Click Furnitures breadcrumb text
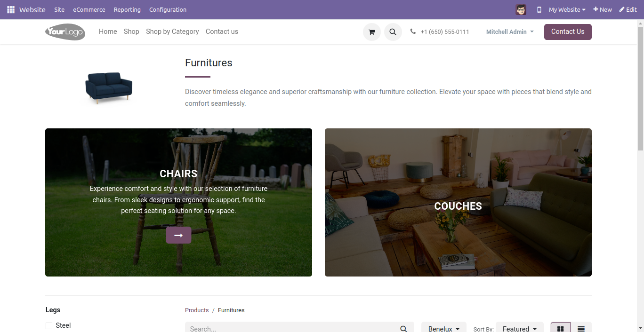Screen dimensions: 644x332 coord(231,310)
